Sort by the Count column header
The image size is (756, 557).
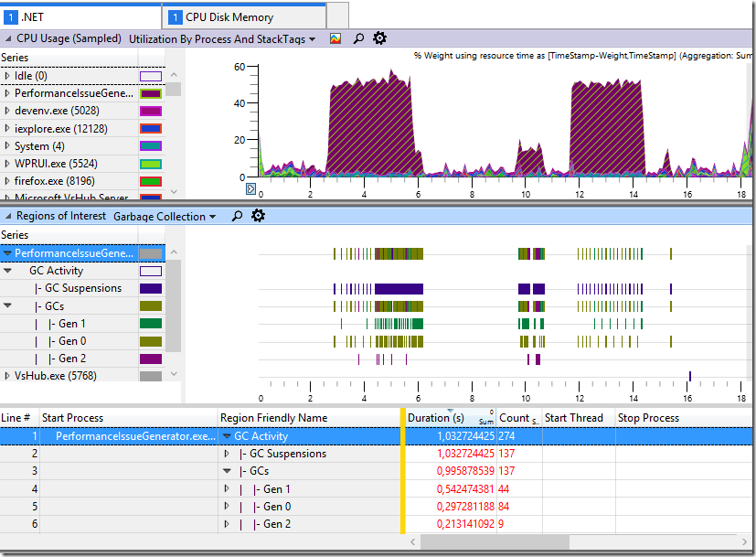point(519,418)
